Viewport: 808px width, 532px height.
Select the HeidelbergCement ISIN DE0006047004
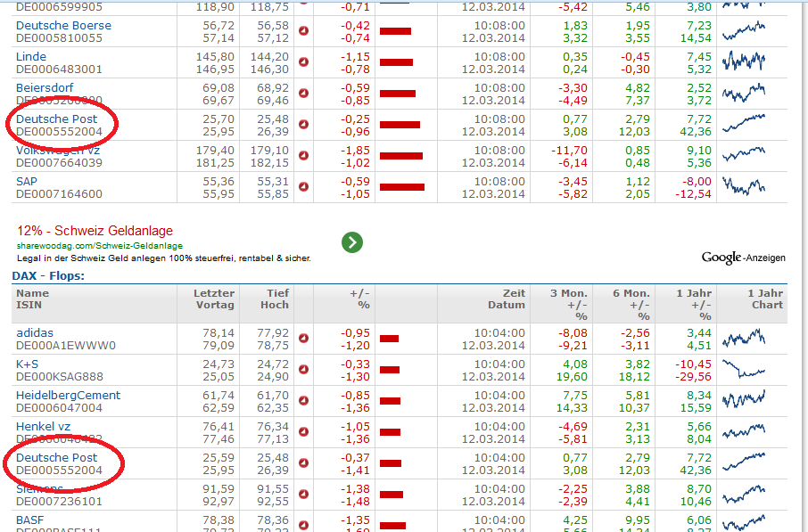[59, 408]
